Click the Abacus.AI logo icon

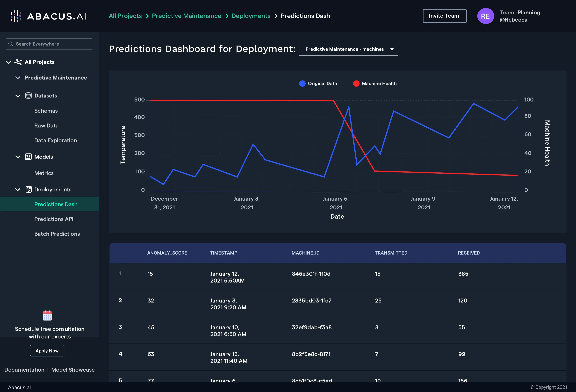coord(16,16)
